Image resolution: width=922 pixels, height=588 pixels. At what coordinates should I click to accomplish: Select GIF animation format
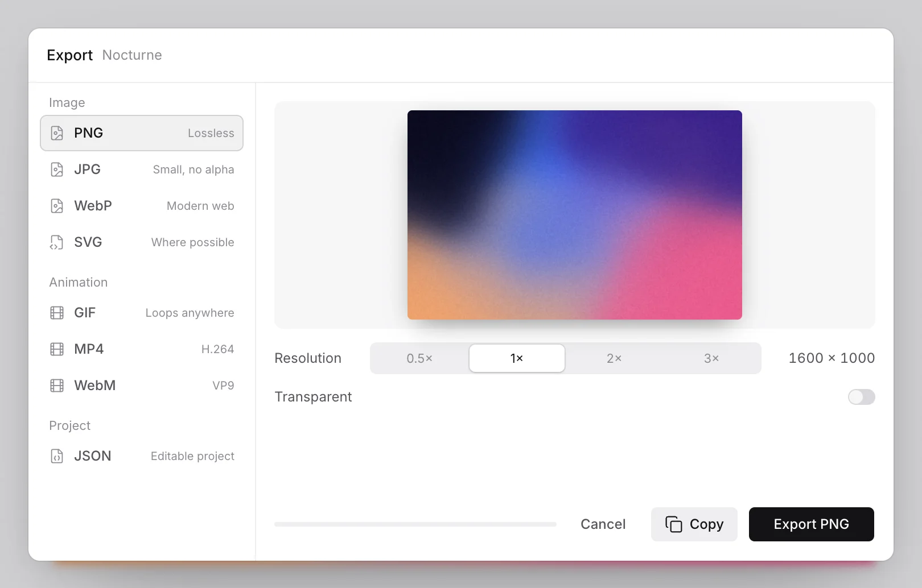(142, 313)
